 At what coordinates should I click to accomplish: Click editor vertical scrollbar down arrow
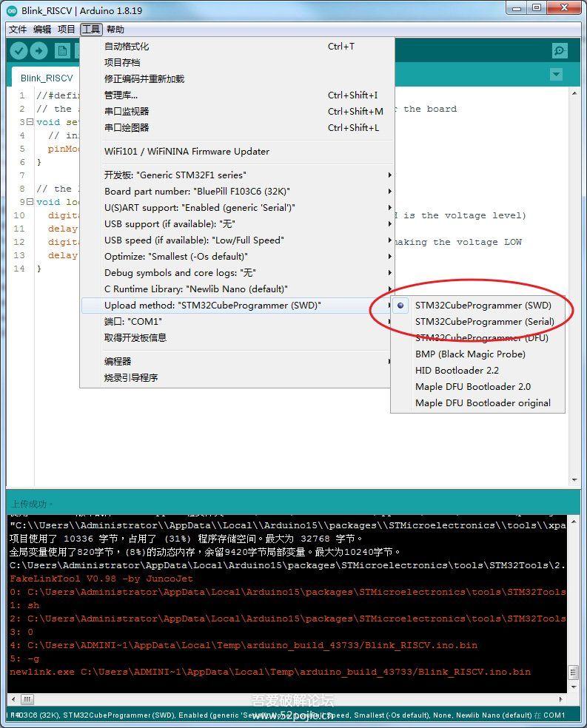click(x=574, y=479)
